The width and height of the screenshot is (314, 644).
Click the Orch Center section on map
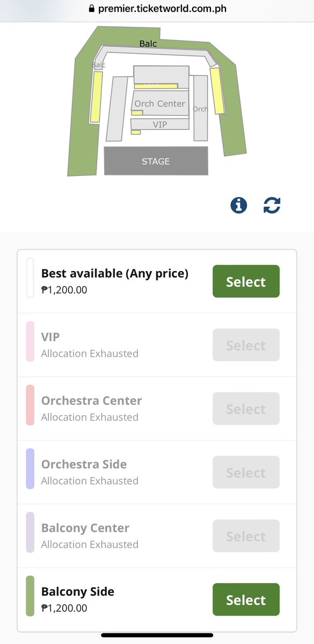160,103
